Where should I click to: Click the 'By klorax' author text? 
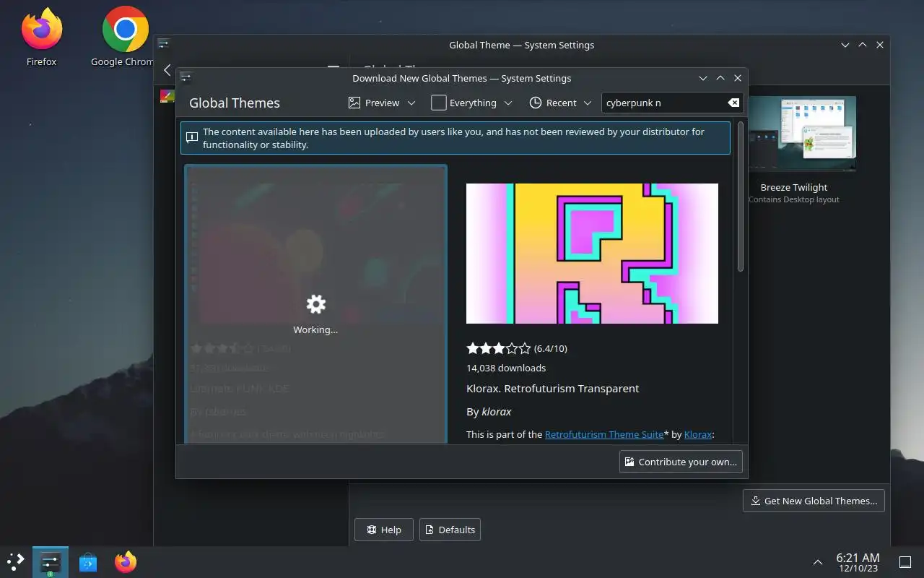(x=489, y=412)
